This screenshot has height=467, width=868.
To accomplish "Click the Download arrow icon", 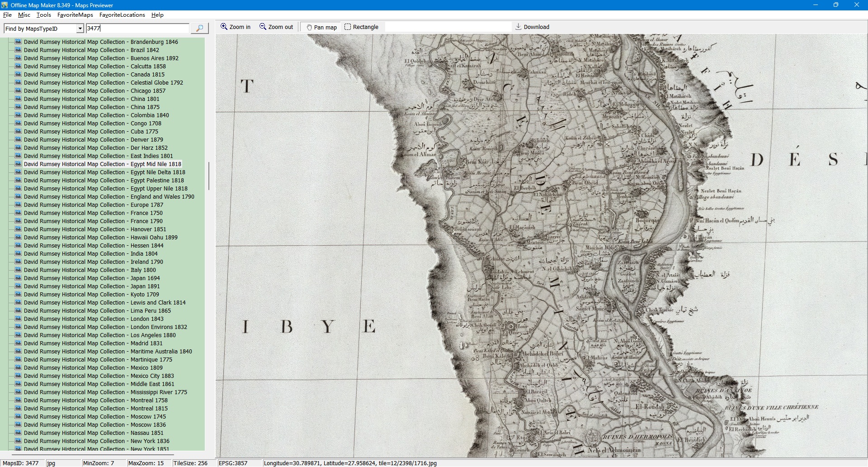I will (519, 27).
